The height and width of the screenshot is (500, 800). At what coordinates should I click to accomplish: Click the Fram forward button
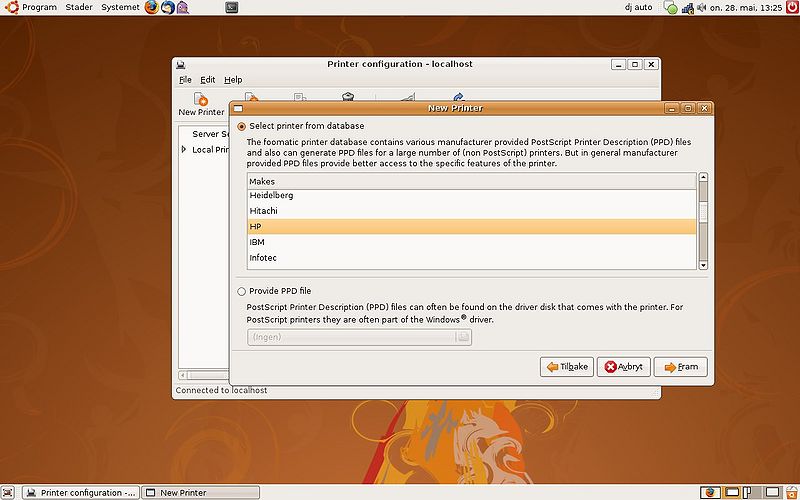tap(681, 367)
